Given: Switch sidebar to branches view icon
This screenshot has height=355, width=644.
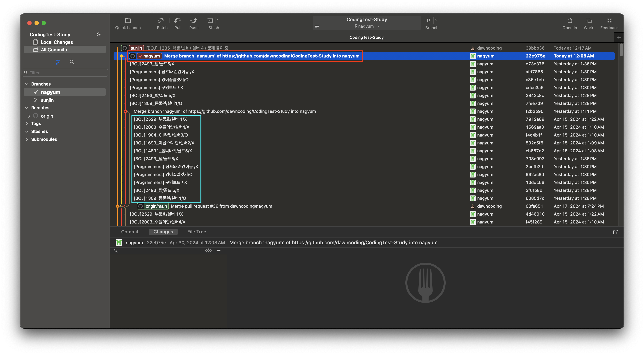Looking at the screenshot, I should [58, 62].
